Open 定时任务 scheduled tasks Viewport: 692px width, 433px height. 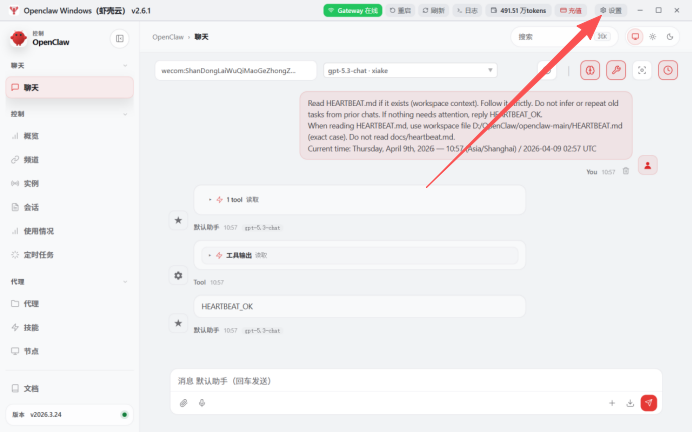69,255
